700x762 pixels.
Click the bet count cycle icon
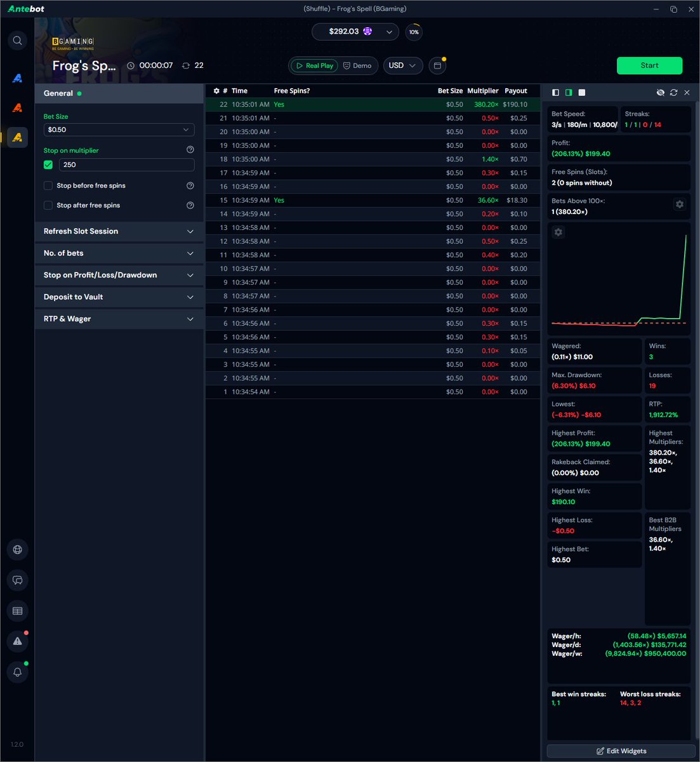pyautogui.click(x=186, y=65)
